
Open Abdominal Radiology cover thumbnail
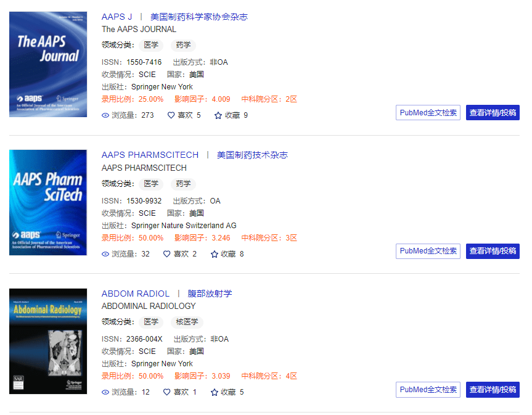tap(48, 341)
